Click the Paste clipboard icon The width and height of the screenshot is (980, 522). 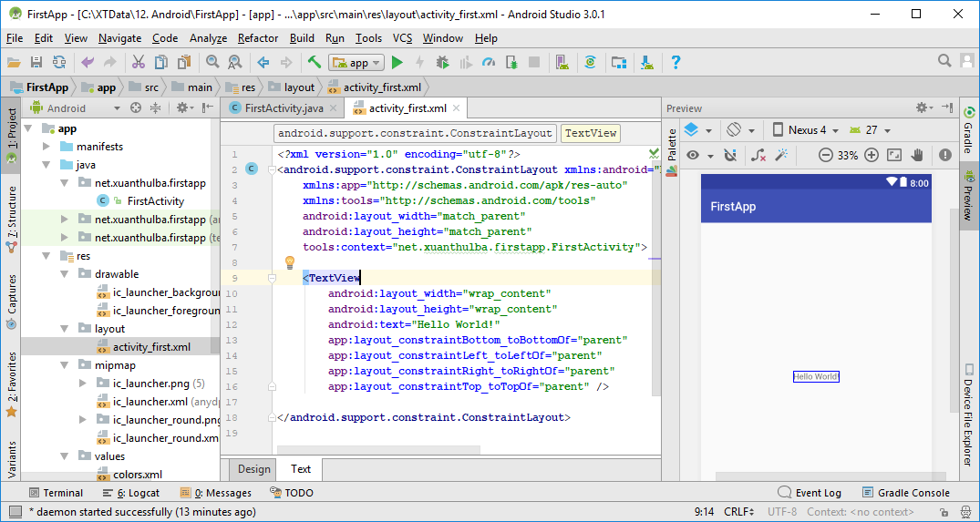tap(184, 63)
